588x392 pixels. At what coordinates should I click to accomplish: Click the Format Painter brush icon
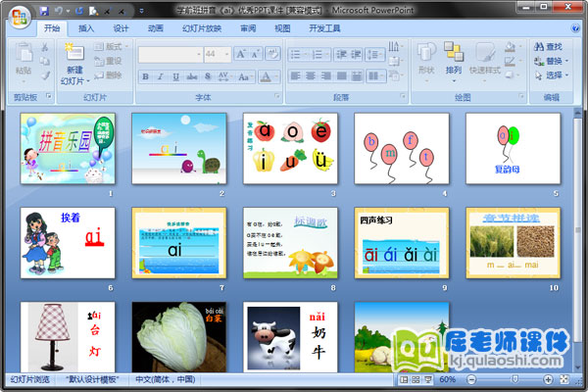point(45,75)
